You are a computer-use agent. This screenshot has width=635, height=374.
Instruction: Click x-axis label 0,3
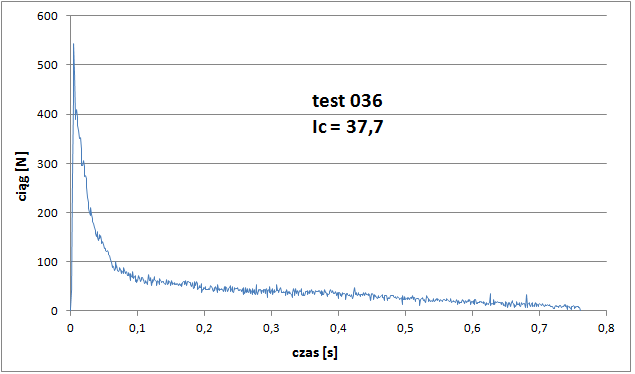click(271, 328)
